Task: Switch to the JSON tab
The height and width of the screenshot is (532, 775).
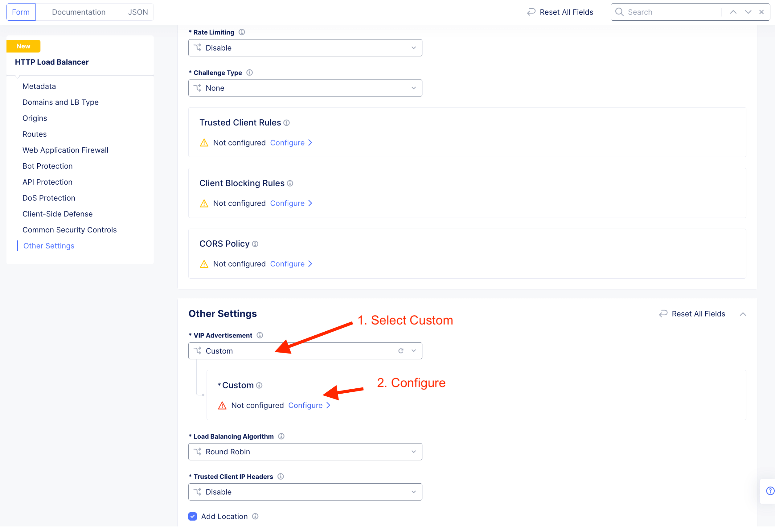Action: click(x=138, y=12)
